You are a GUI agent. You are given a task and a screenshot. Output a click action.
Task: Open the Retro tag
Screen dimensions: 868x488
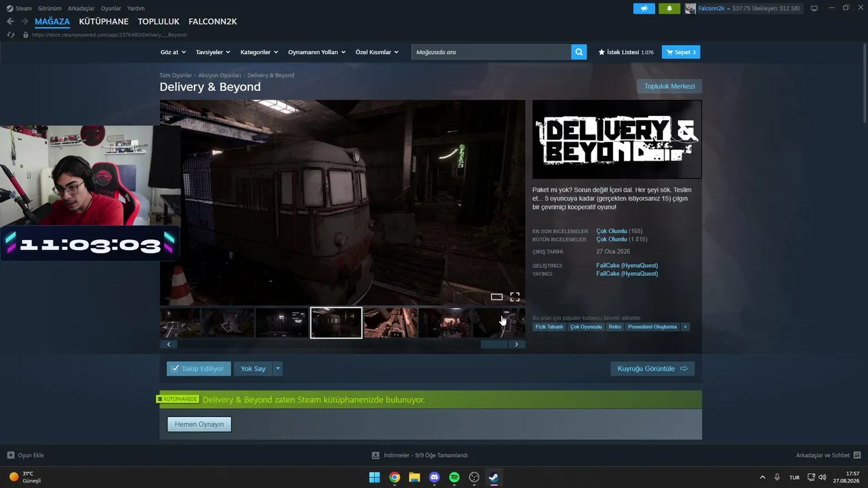[x=615, y=327]
